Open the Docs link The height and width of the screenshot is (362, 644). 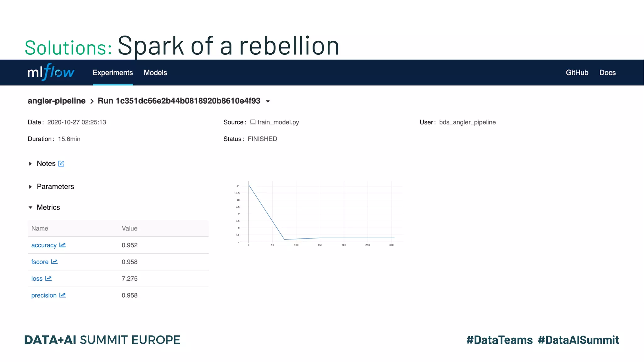[x=607, y=73]
